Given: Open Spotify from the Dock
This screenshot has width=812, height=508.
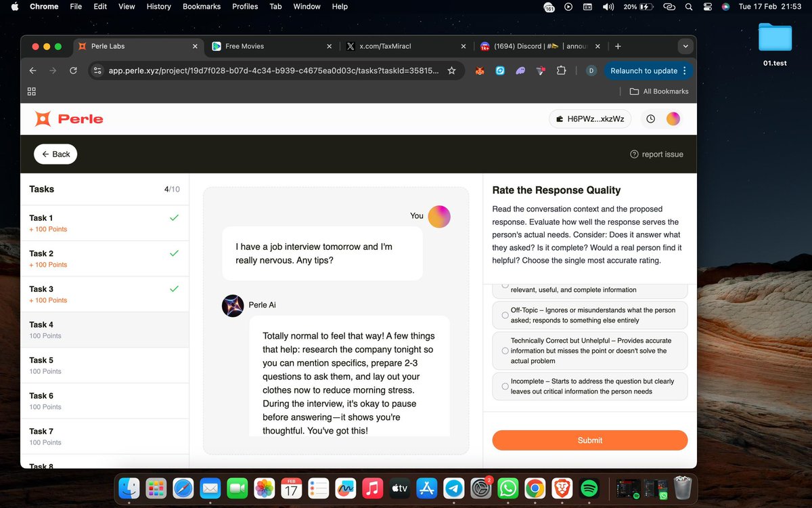Looking at the screenshot, I should (x=589, y=488).
